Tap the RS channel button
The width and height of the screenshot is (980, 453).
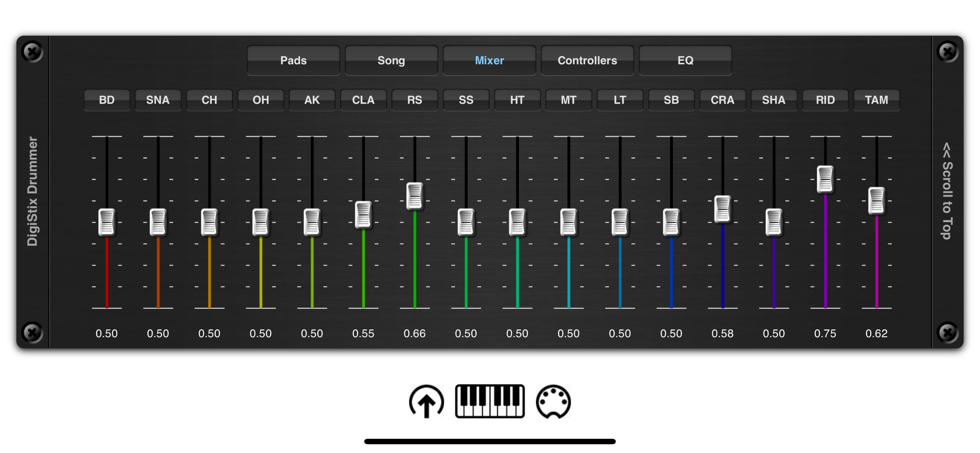click(x=415, y=100)
